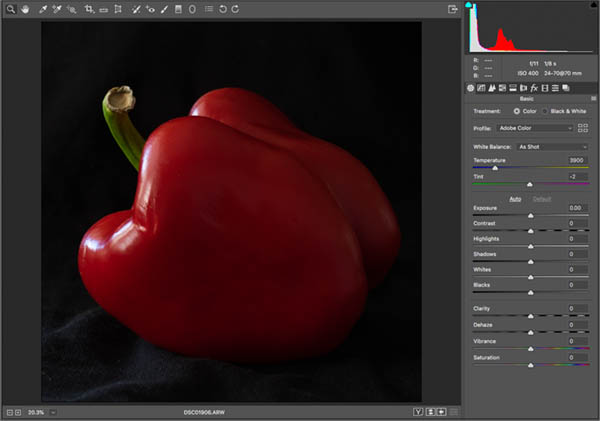Click the Dehaze slider handle
Screen dimensions: 600x421
[x=531, y=333]
